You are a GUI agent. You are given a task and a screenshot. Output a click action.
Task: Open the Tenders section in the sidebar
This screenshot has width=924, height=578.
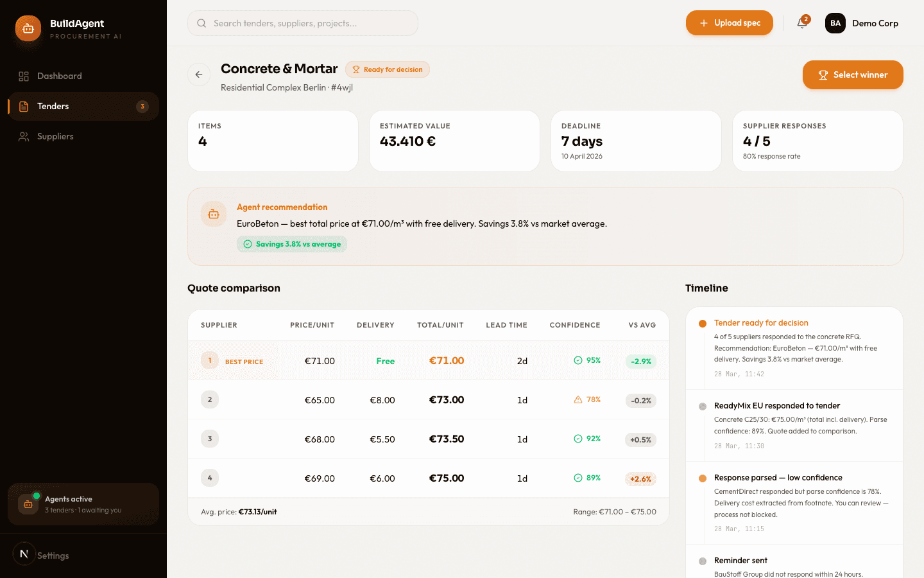(53, 106)
